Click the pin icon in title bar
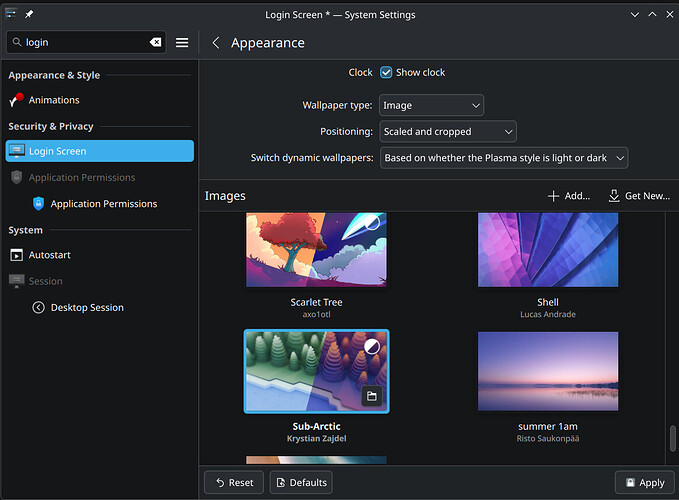 click(x=31, y=14)
